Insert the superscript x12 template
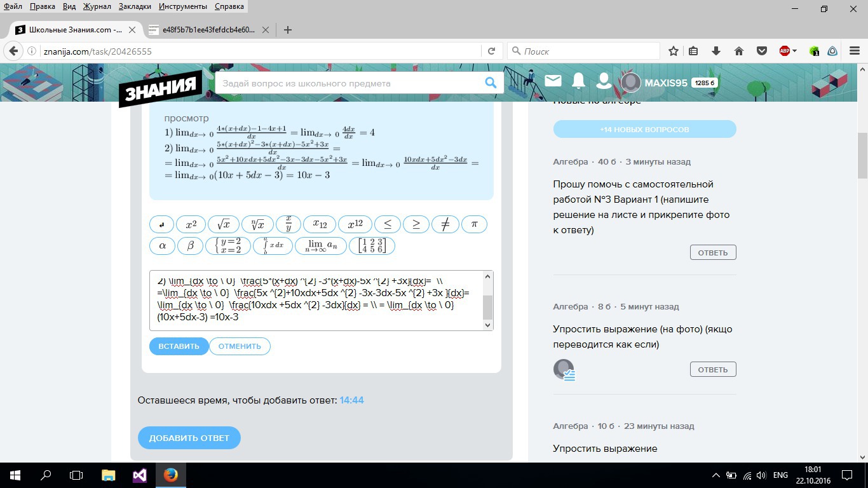This screenshot has height=488, width=868. (x=355, y=224)
